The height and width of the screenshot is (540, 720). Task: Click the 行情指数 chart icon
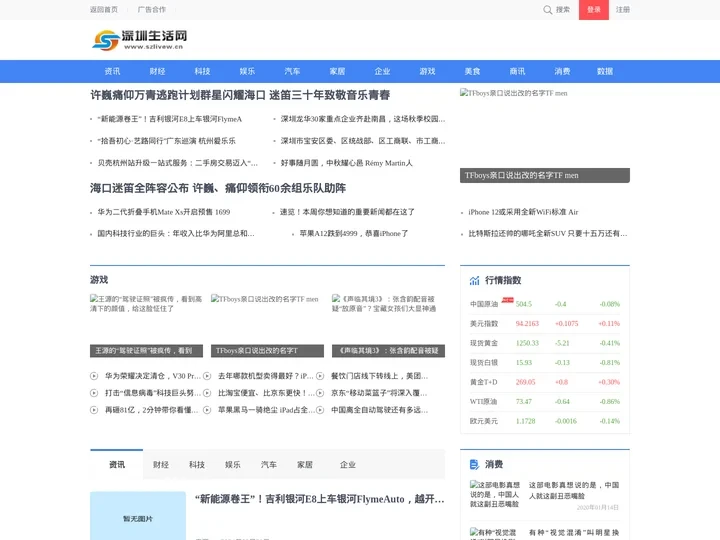point(474,280)
